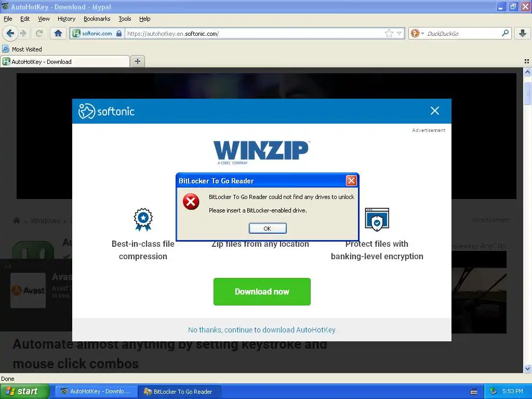Click the page scrollbar up arrow
The width and height of the screenshot is (532, 399).
click(x=527, y=72)
